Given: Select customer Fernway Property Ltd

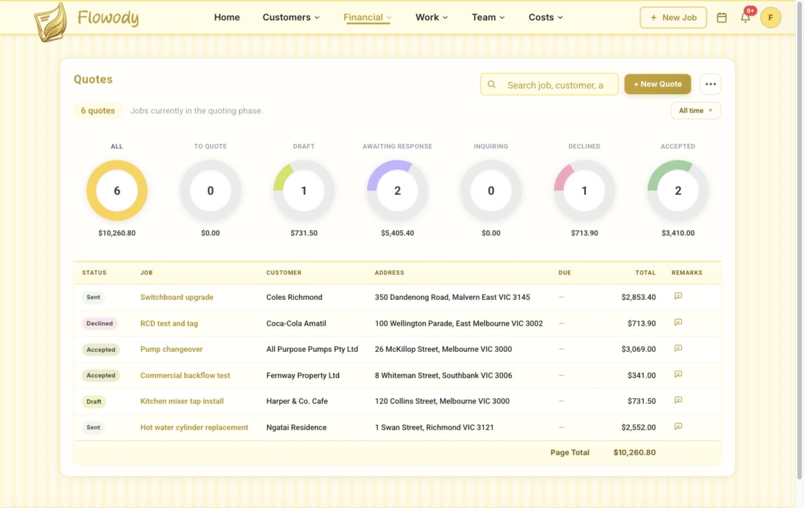Looking at the screenshot, I should (303, 375).
